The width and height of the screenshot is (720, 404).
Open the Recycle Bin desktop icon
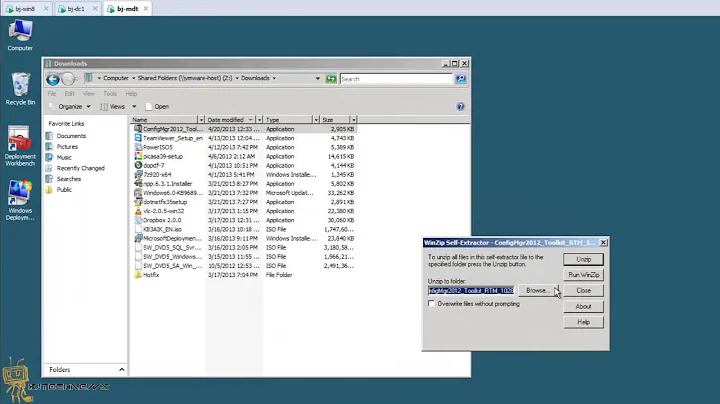click(x=20, y=89)
